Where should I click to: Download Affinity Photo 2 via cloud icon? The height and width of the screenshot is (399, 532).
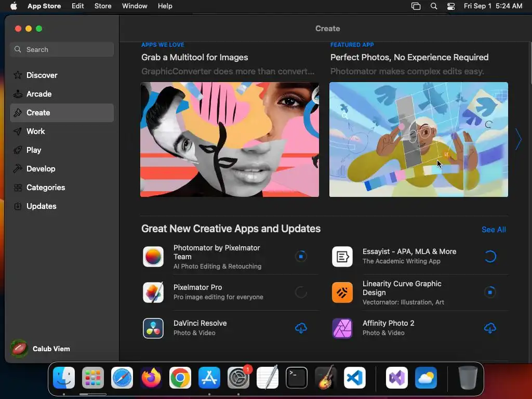click(x=490, y=328)
